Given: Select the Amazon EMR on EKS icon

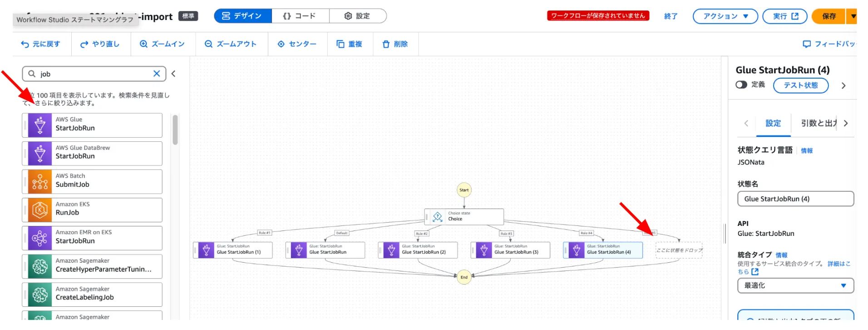Looking at the screenshot, I should click(40, 238).
